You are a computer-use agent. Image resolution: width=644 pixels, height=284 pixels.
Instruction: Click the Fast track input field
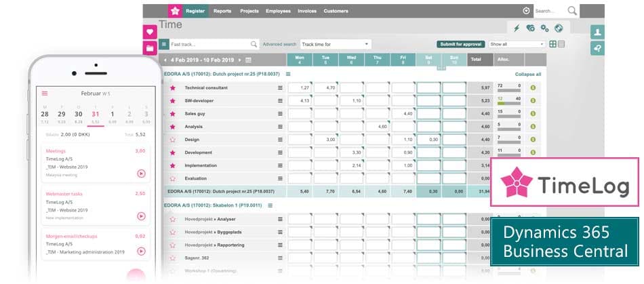(209, 44)
